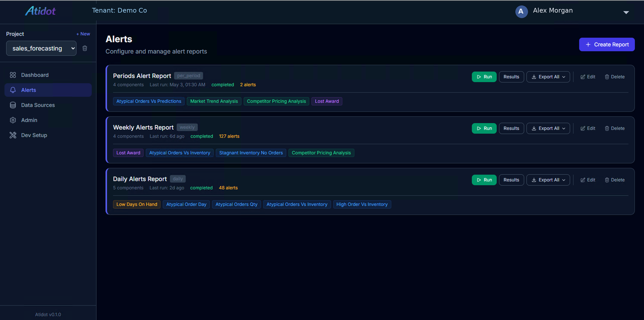Viewport: 644px width, 320px height.
Task: Click Atypical Orders Vs Inventory tag in Daily report
Action: tap(297, 205)
